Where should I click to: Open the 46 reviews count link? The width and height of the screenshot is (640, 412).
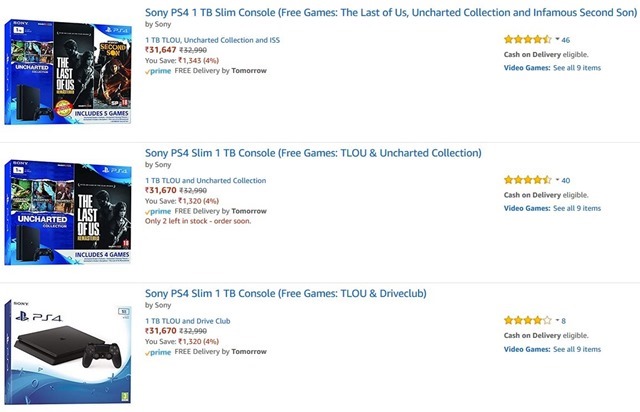pyautogui.click(x=566, y=40)
